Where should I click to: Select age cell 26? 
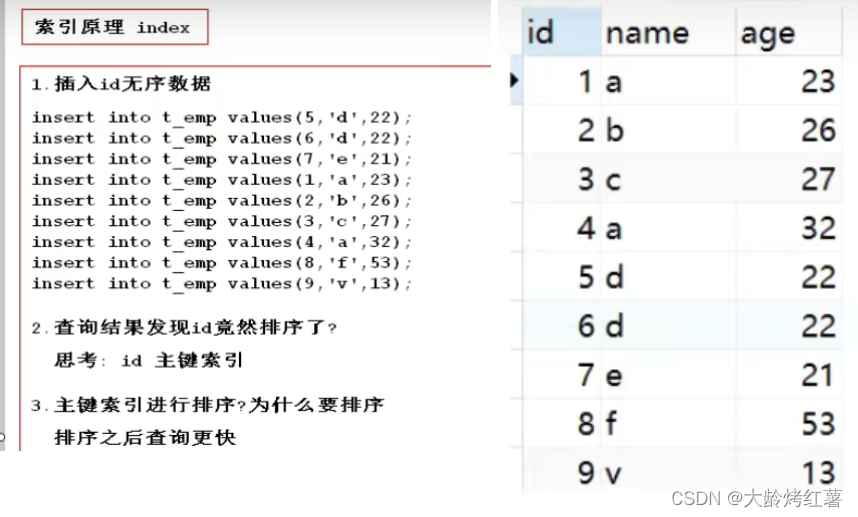click(789, 130)
